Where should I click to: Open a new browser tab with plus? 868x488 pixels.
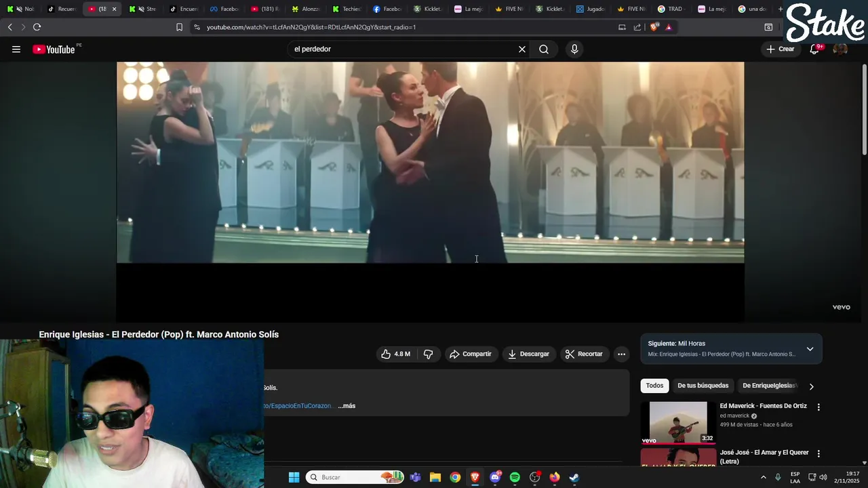click(x=781, y=9)
